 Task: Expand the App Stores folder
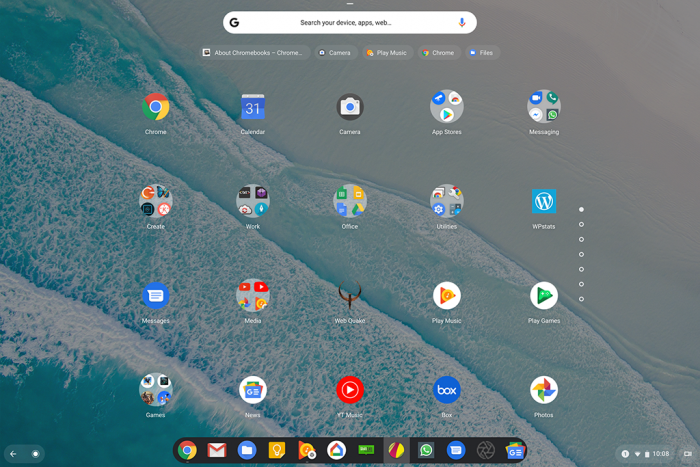[446, 107]
